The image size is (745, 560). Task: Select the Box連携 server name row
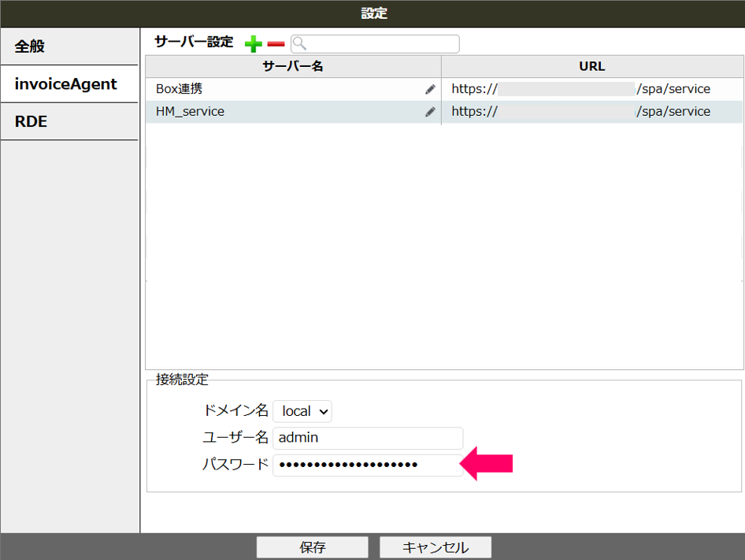pos(284,90)
